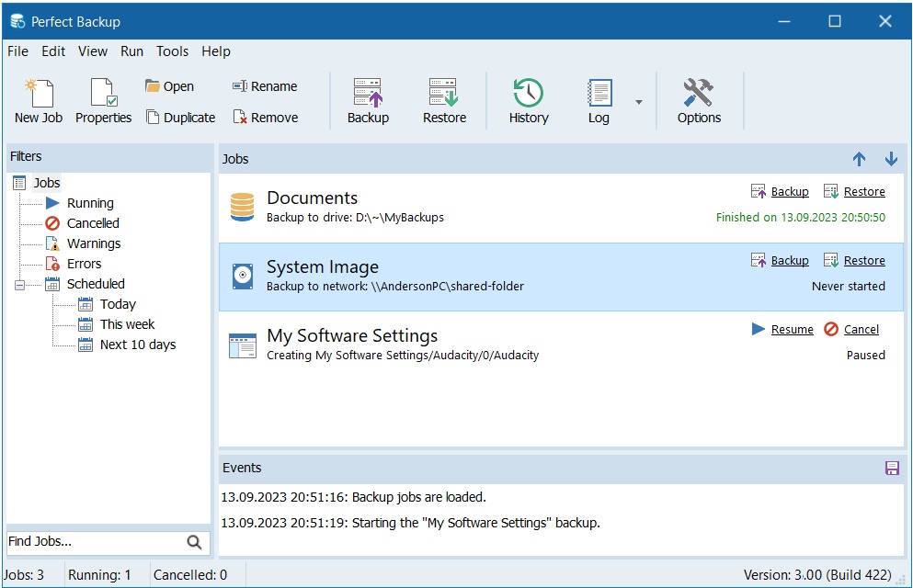Move the job up with the up arrow
The height and width of the screenshot is (588, 913).
(859, 159)
